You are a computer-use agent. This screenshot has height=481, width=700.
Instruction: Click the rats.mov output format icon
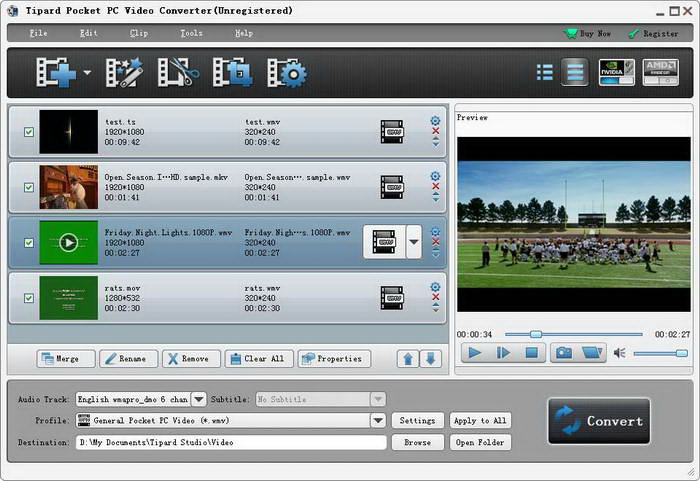click(392, 298)
